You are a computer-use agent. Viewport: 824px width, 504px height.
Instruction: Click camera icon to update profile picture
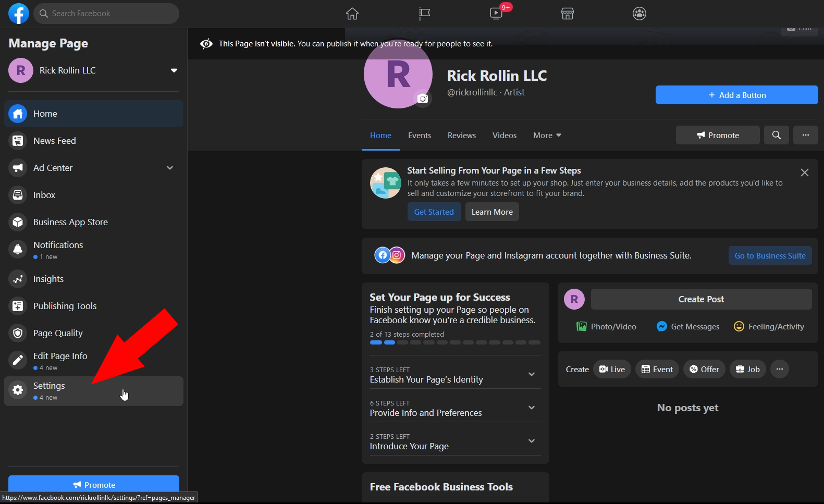(423, 99)
